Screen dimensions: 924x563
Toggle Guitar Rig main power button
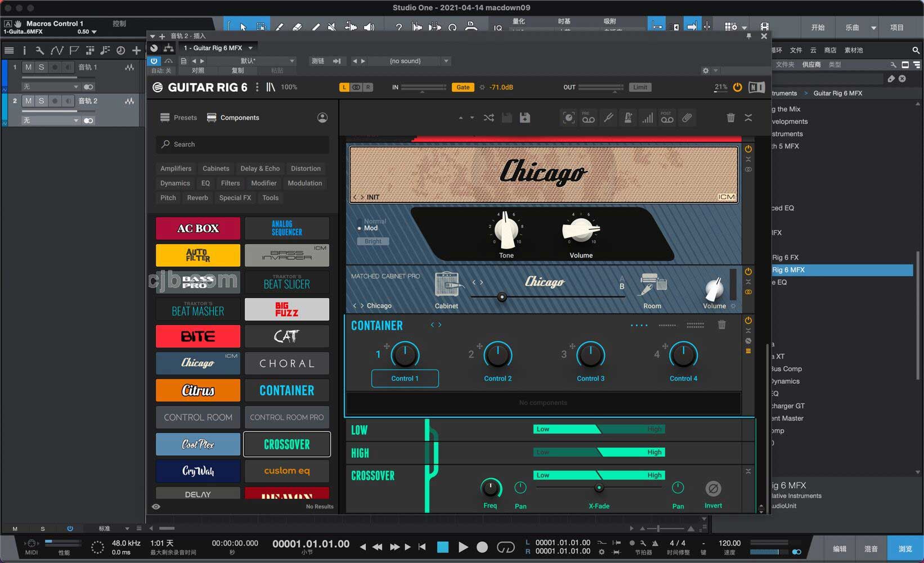coord(737,87)
